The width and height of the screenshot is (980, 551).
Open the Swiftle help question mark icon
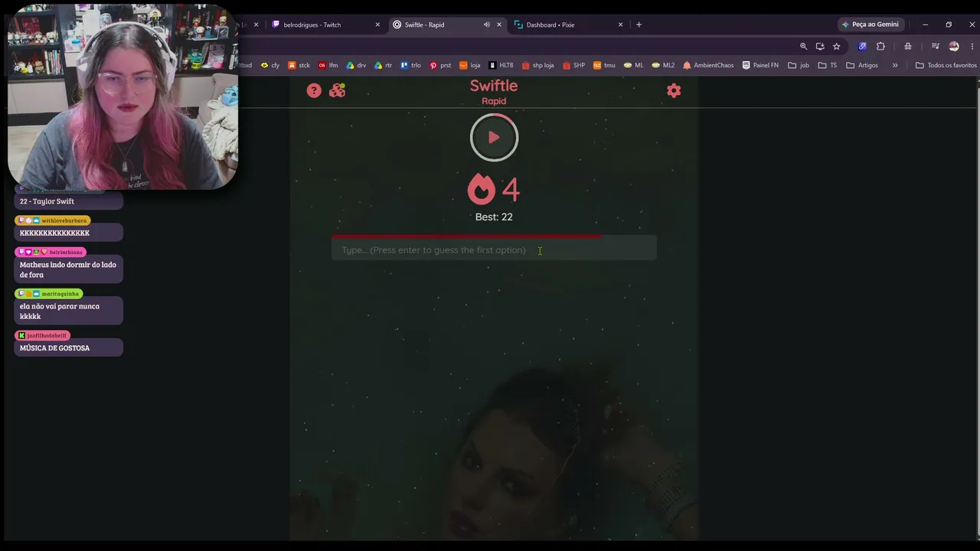pyautogui.click(x=314, y=90)
